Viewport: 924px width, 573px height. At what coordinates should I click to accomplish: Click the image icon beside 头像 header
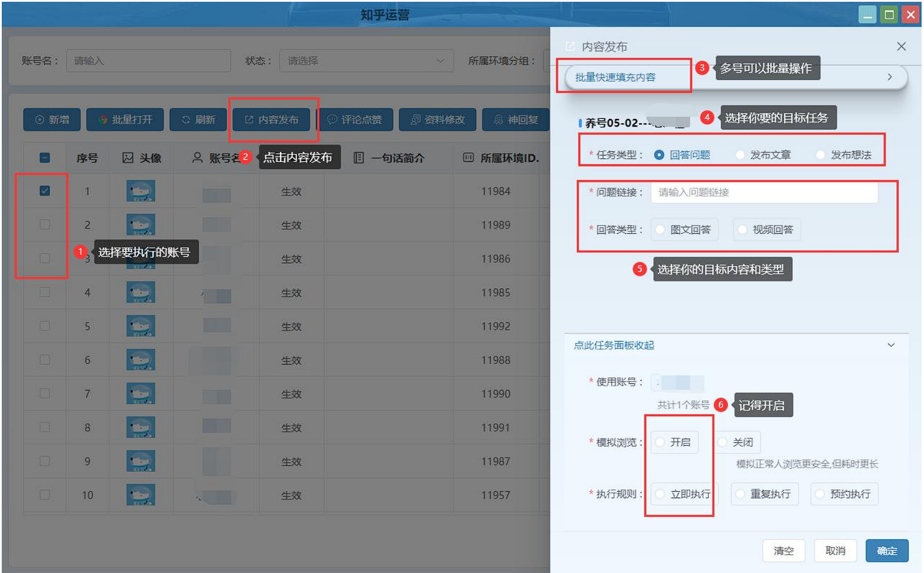pos(128,158)
